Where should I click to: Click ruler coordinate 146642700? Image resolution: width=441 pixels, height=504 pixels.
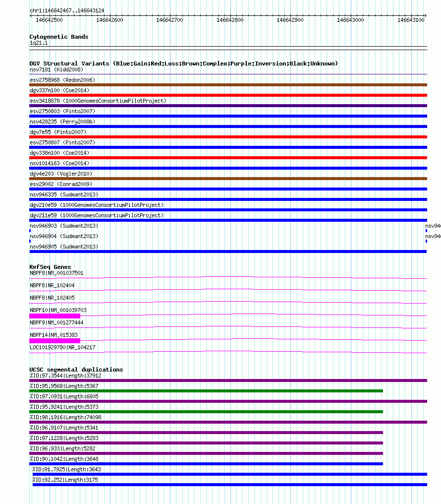[169, 20]
